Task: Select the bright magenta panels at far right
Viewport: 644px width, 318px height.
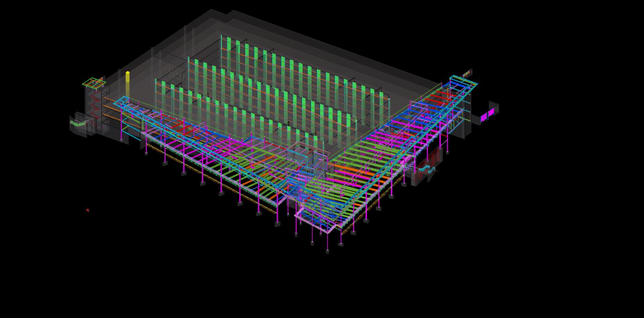Action: 487,115
